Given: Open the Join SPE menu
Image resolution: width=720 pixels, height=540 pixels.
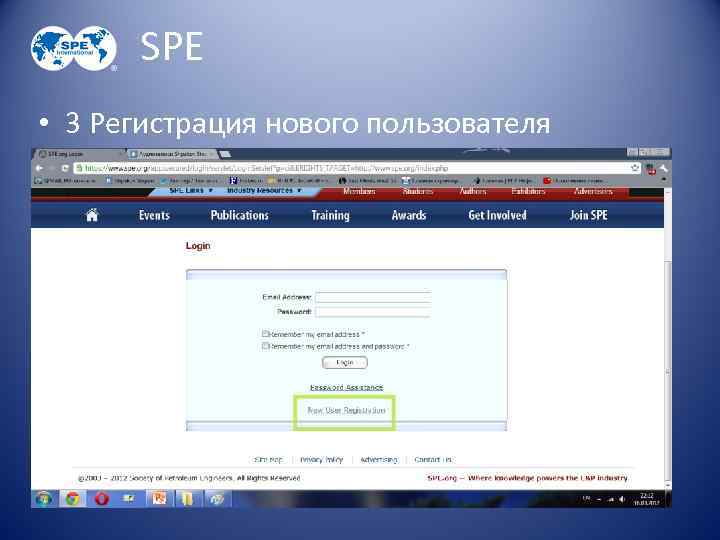Looking at the screenshot, I should coord(589,215).
